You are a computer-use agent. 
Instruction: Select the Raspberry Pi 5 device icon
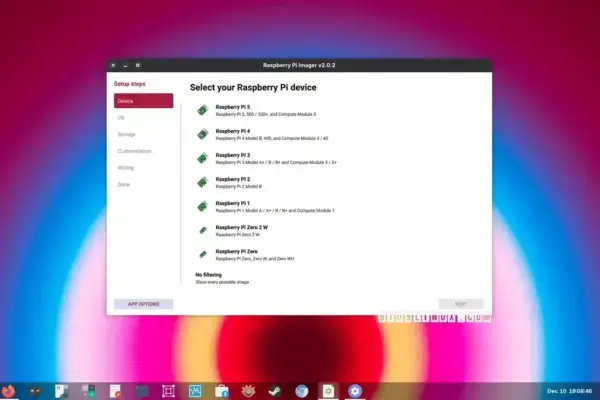click(x=202, y=110)
